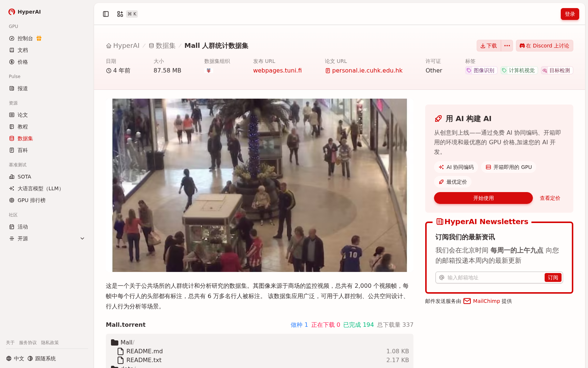This screenshot has width=588, height=368.
Task: Click the mall crowd preview image
Action: coord(259,185)
